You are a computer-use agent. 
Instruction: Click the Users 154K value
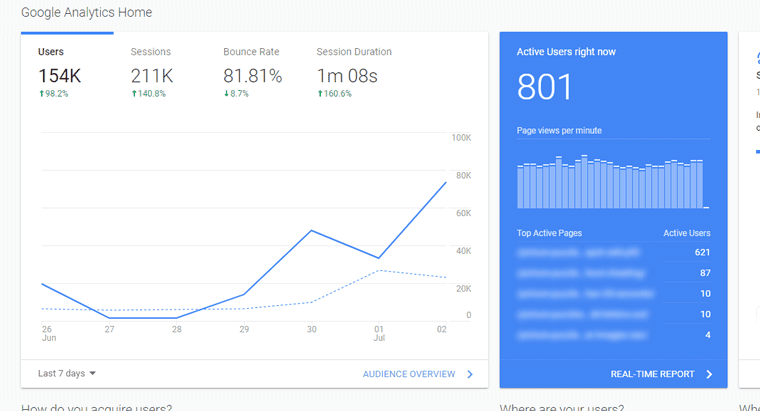(x=60, y=76)
